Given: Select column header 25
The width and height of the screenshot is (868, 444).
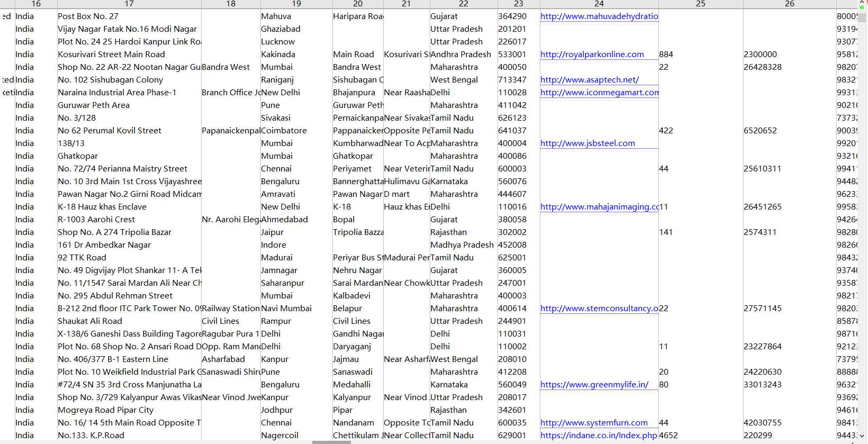Looking at the screenshot, I should tap(701, 4).
